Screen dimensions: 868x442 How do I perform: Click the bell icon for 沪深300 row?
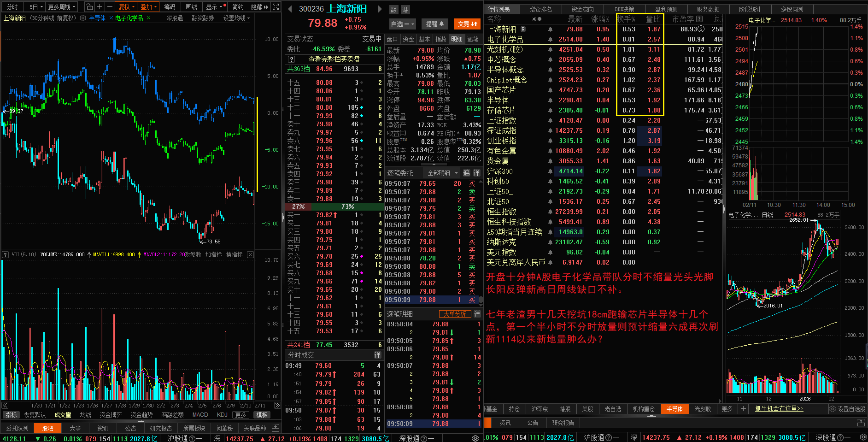click(x=550, y=171)
